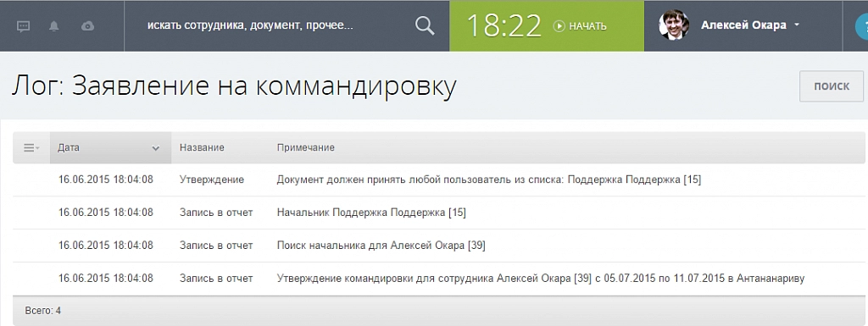
Task: Sort by the Дата column header
Action: [x=110, y=147]
